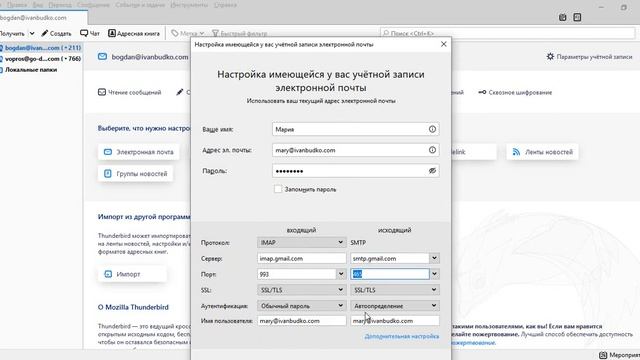Image resolution: width=640 pixels, height=360 pixels.
Task: Open incoming SSL/TLS dropdown
Action: tap(302, 290)
